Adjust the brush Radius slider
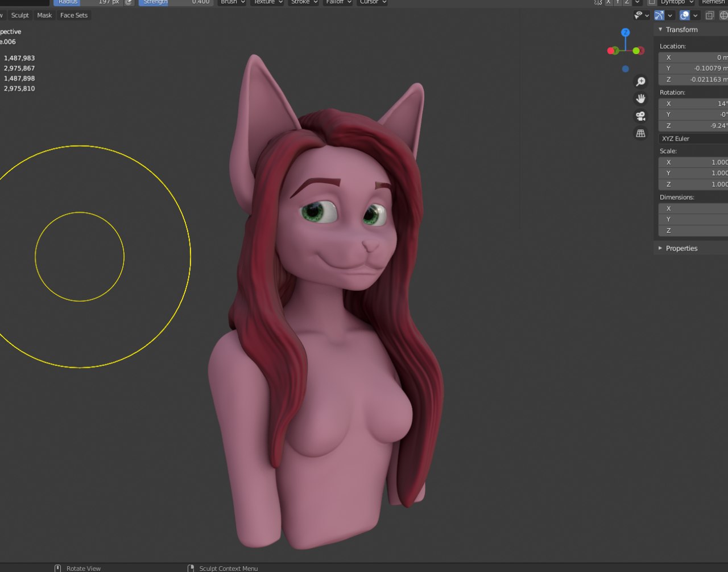The height and width of the screenshot is (572, 728). [88, 2]
